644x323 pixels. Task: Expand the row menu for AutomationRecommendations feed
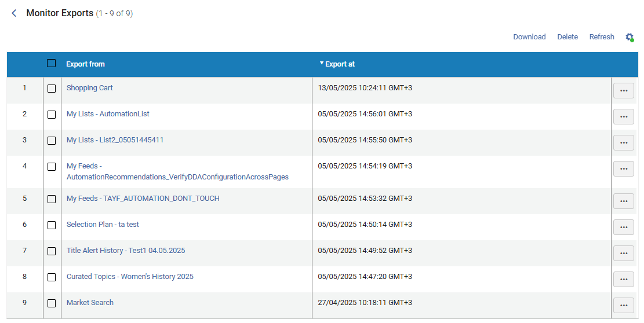(623, 169)
